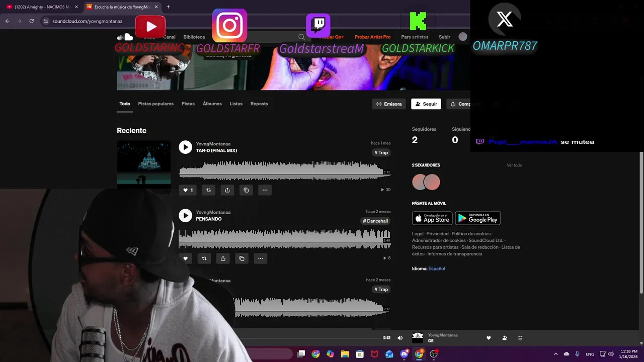The image size is (644, 362).
Task: Click Ver todo for followers
Action: (514, 165)
